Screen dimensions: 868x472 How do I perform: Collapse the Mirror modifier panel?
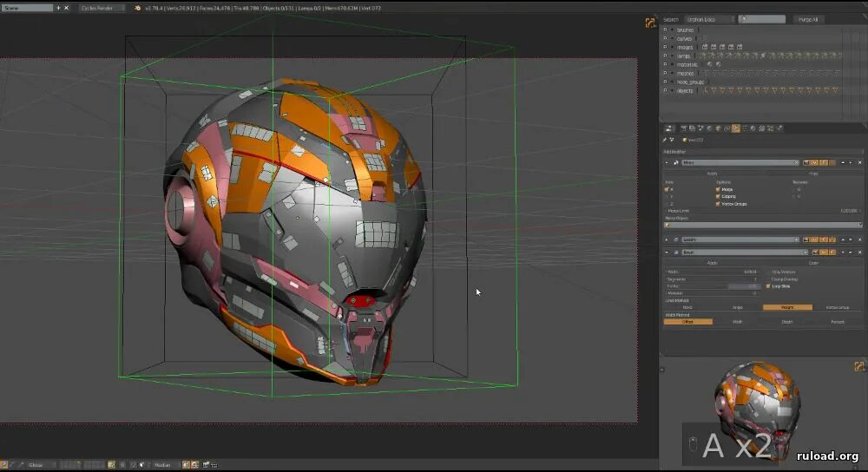point(666,162)
